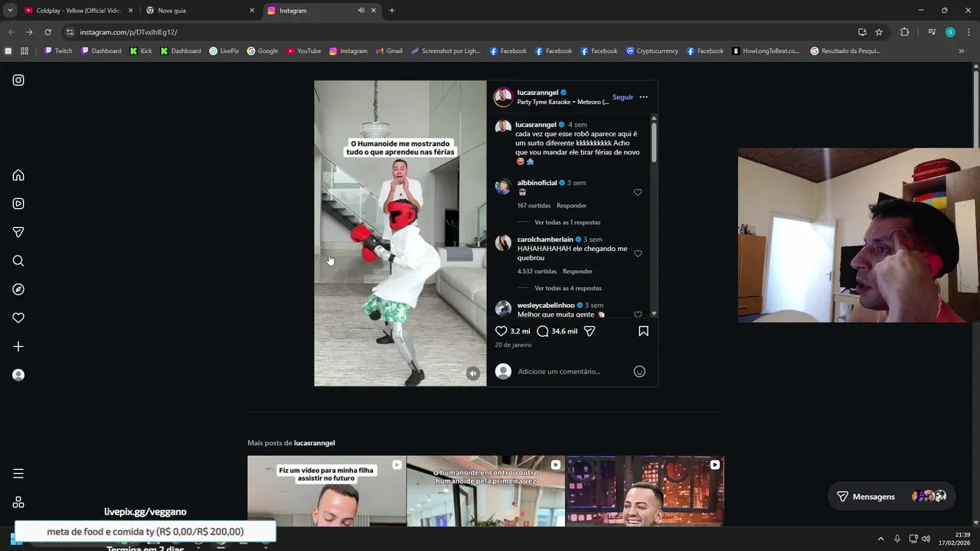Expand 'Ver todas as 1 respostas'

(567, 222)
